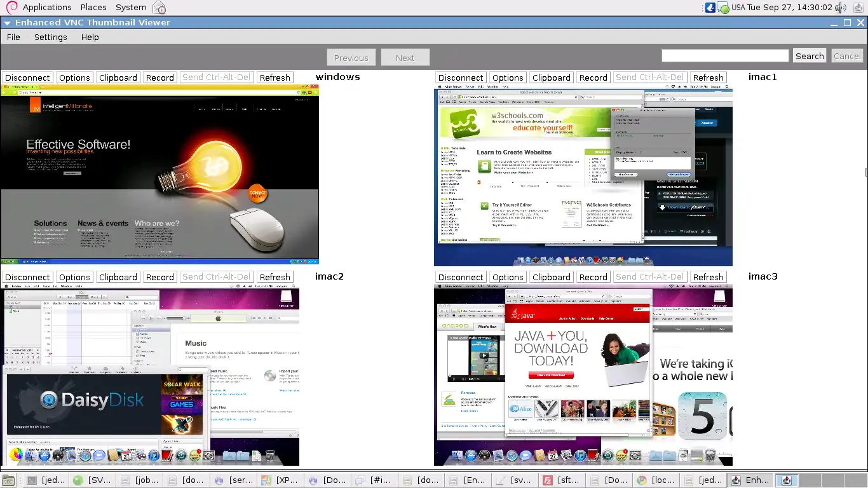
Task: Disconnect the imac1 host
Action: coord(461,78)
